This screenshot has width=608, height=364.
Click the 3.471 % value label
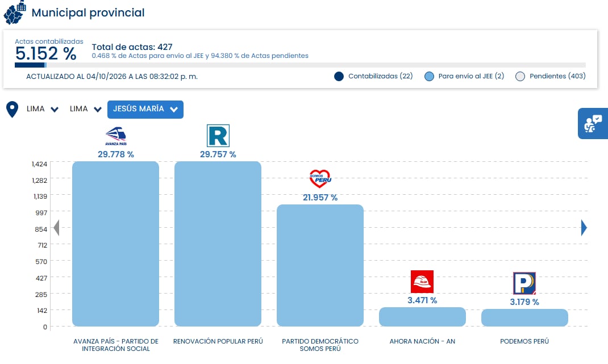422,300
